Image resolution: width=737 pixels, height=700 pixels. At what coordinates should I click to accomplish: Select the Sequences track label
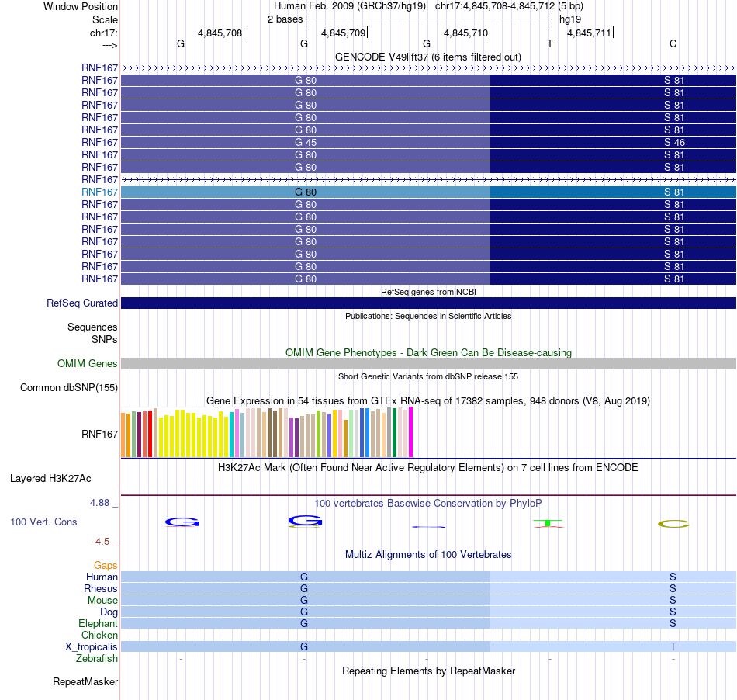point(92,327)
